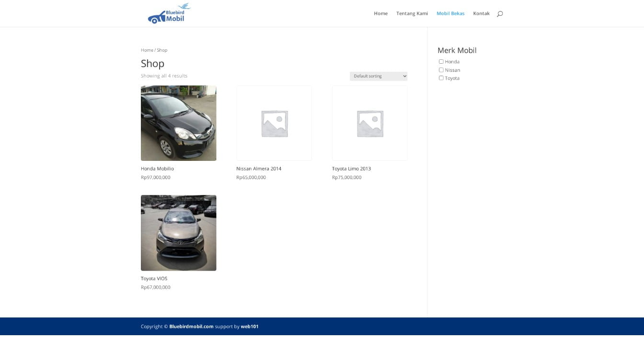This screenshot has height=362, width=644.
Task: Click the Merk Mobil sidebar heading
Action: point(457,50)
